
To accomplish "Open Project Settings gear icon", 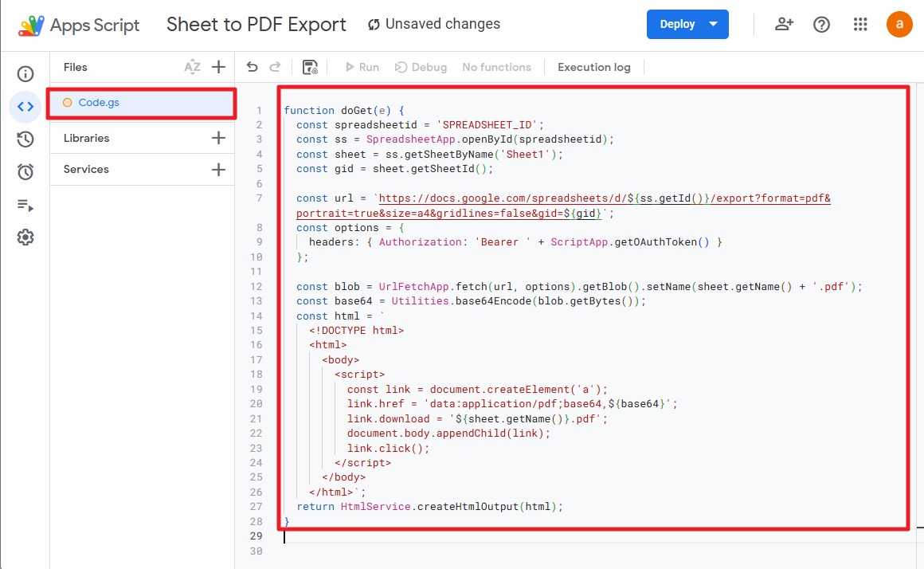I will click(x=25, y=237).
